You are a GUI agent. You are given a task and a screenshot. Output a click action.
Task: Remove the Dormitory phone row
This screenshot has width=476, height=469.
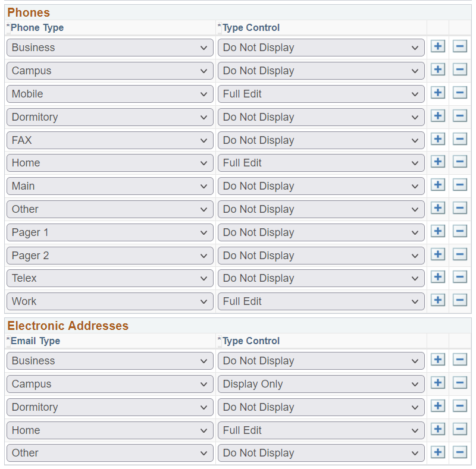click(x=459, y=116)
